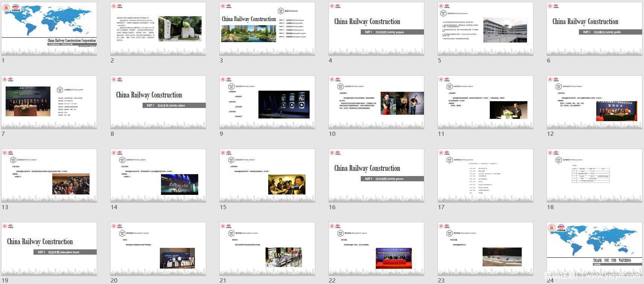Open slide 15 interview photo thumbnail
Image resolution: width=644 pixels, height=284 pixels.
(267, 176)
